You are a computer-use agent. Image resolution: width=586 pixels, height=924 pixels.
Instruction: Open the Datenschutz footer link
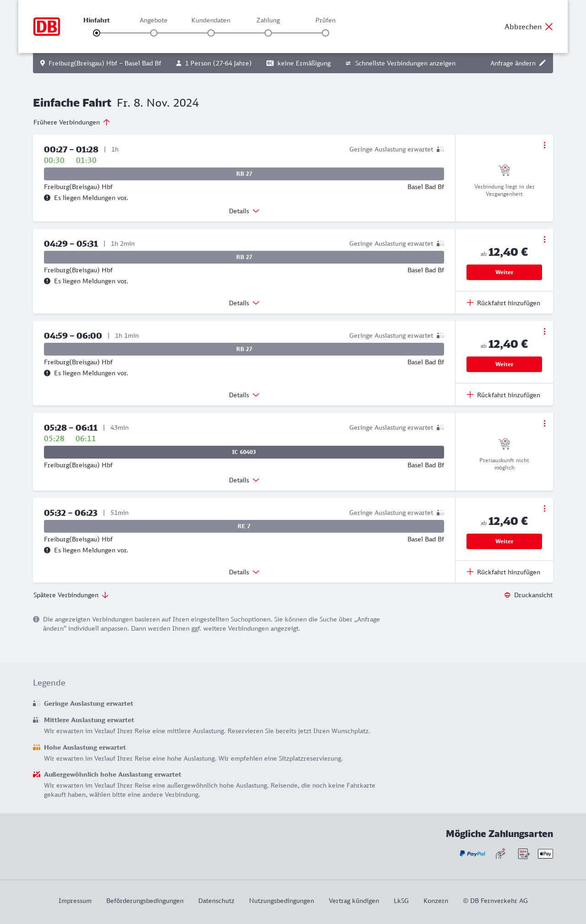tap(216, 901)
